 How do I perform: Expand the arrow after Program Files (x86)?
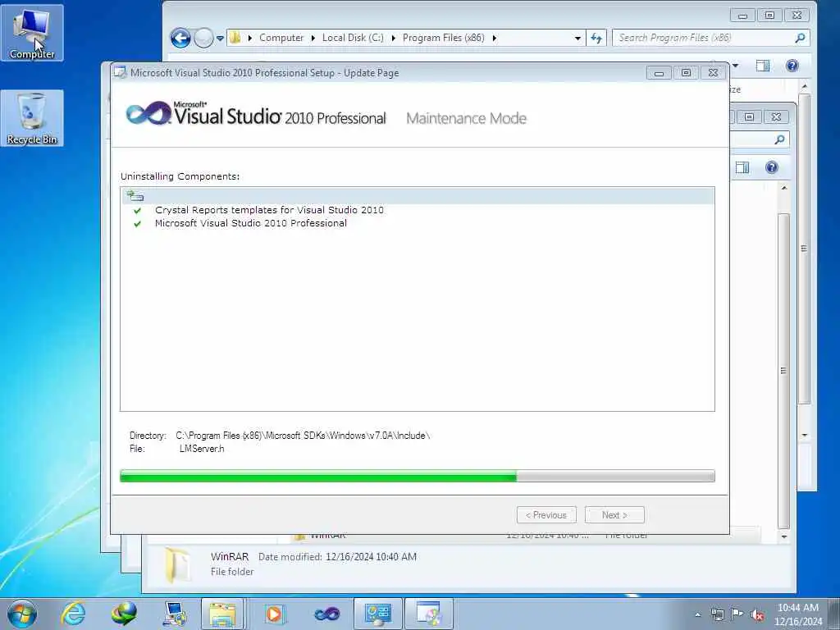tap(494, 38)
